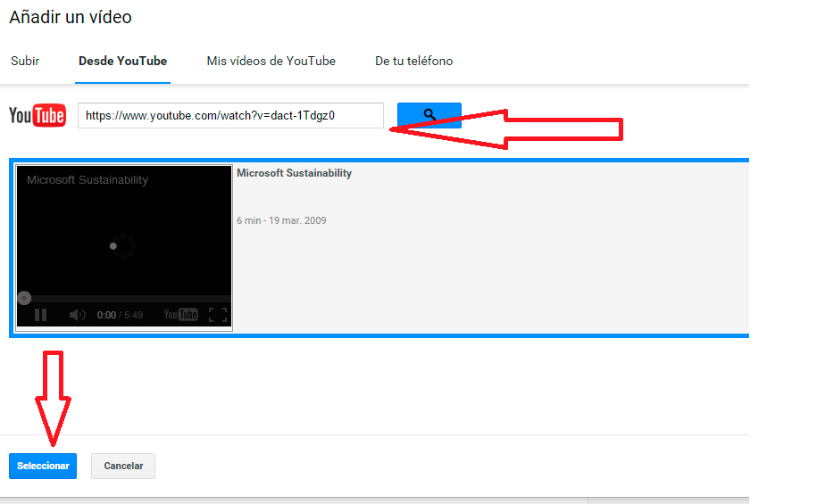Open the Mis vídeos de YouTube tab

[x=271, y=62]
